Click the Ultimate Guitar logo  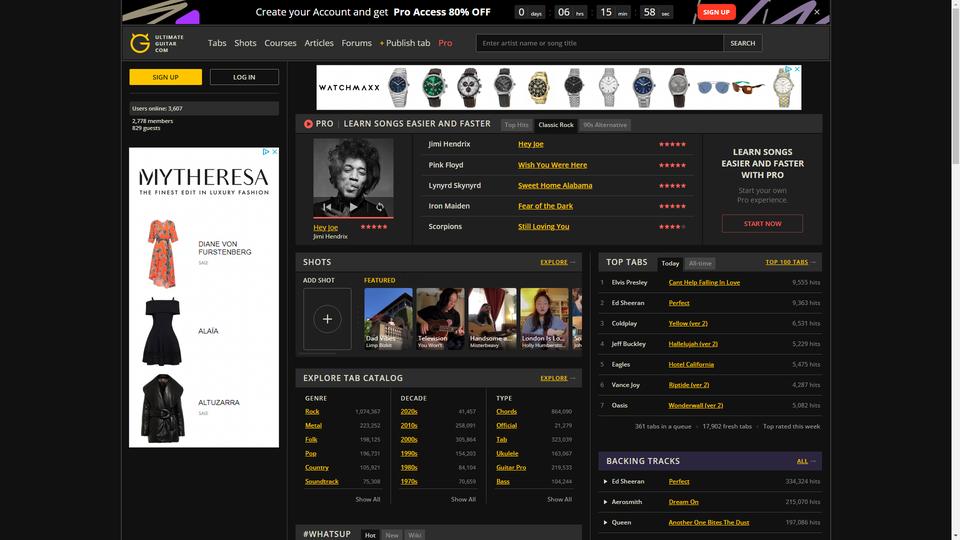pos(157,43)
